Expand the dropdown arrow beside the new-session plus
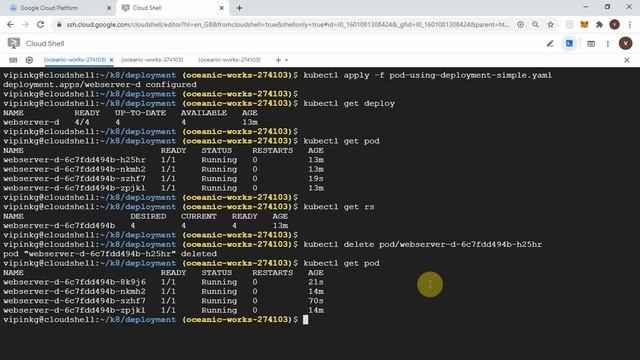640x360 pixels. point(287,60)
